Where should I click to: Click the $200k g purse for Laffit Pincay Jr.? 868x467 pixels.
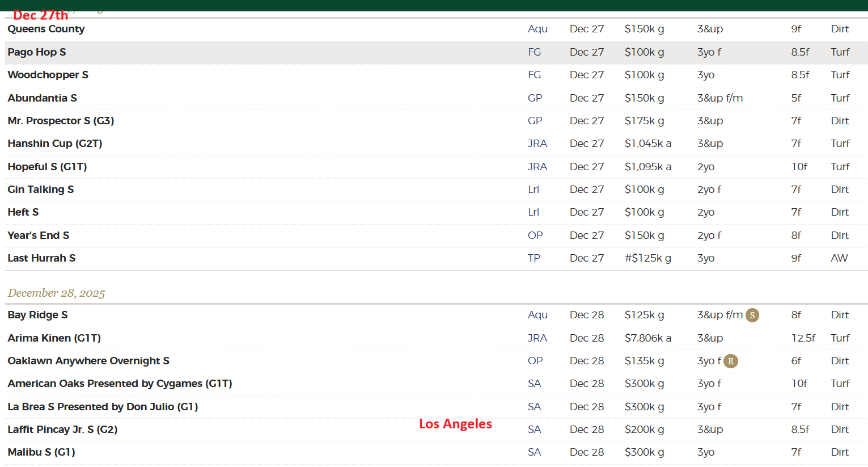tap(645, 430)
